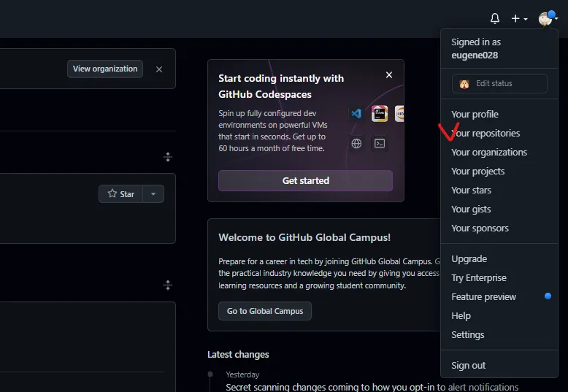Viewport: 568px width, 392px height.
Task: Click the globe browser icon
Action: tap(356, 144)
